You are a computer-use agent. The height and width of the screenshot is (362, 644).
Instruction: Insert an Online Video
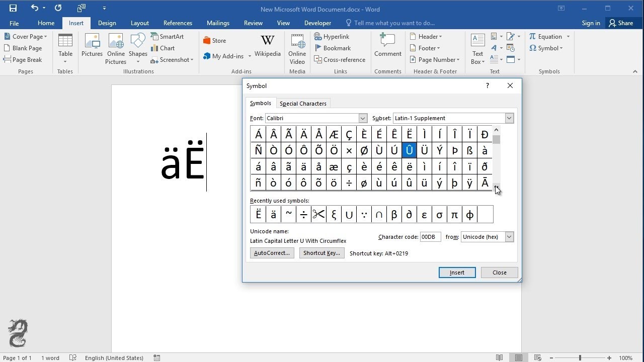click(297, 49)
